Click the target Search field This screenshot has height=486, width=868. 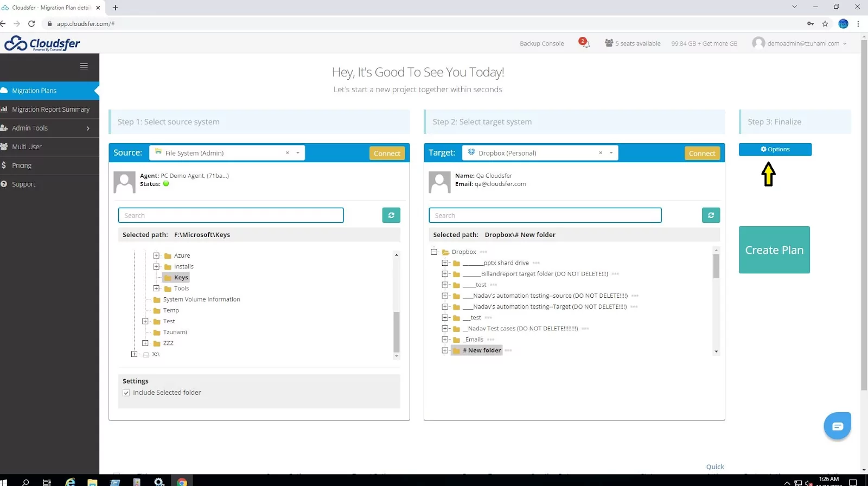coord(545,215)
